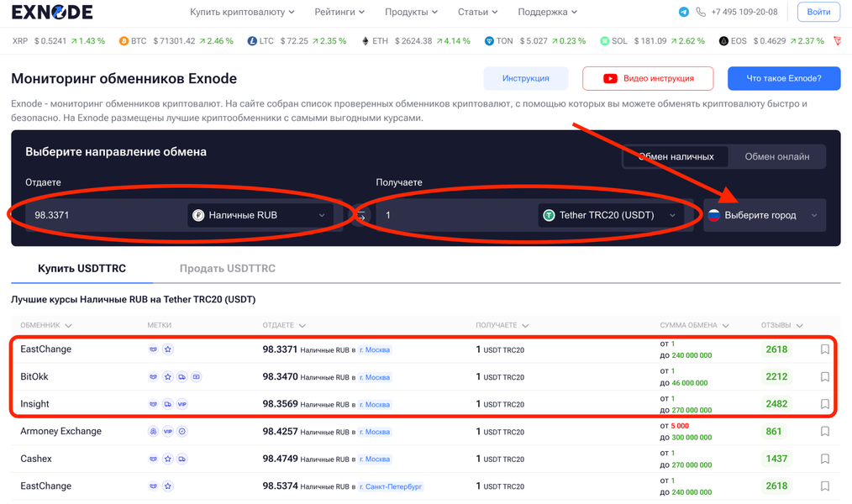Expand the Выберите город city selector
This screenshot has width=852, height=504.
click(x=763, y=216)
